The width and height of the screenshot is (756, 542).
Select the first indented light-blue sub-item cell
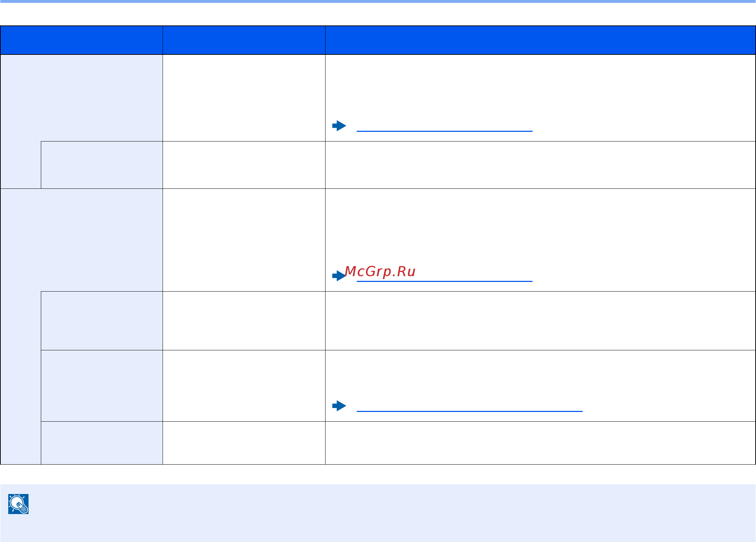pos(102,165)
